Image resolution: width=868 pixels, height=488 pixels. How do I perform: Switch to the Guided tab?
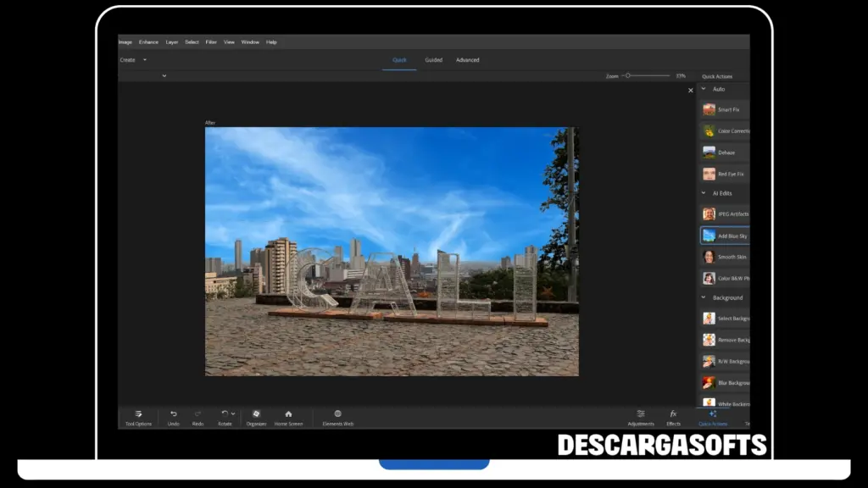tap(433, 59)
